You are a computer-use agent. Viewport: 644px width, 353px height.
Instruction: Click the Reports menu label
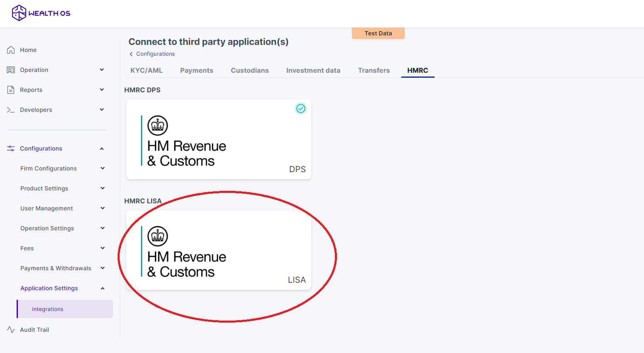point(31,90)
